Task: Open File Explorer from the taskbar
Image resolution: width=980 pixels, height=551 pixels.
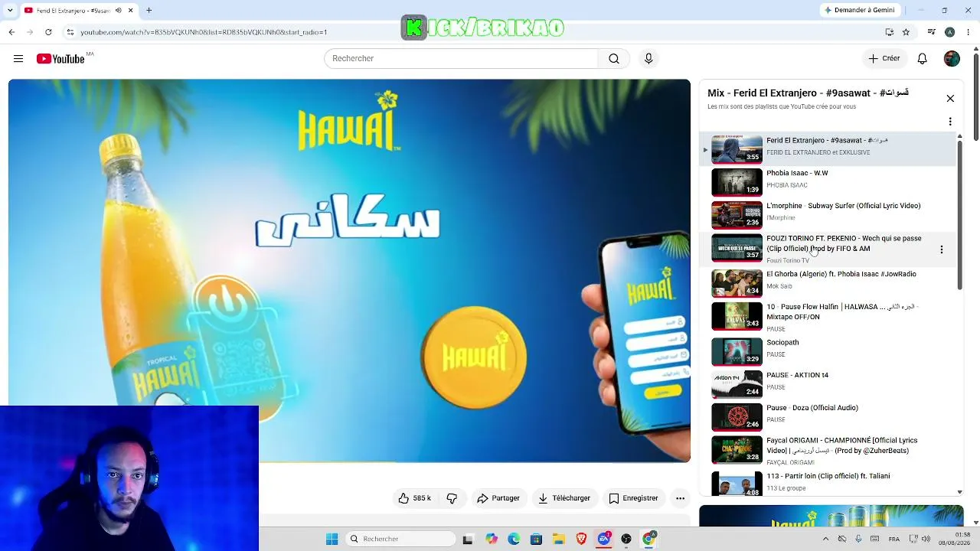Action: pyautogui.click(x=558, y=539)
